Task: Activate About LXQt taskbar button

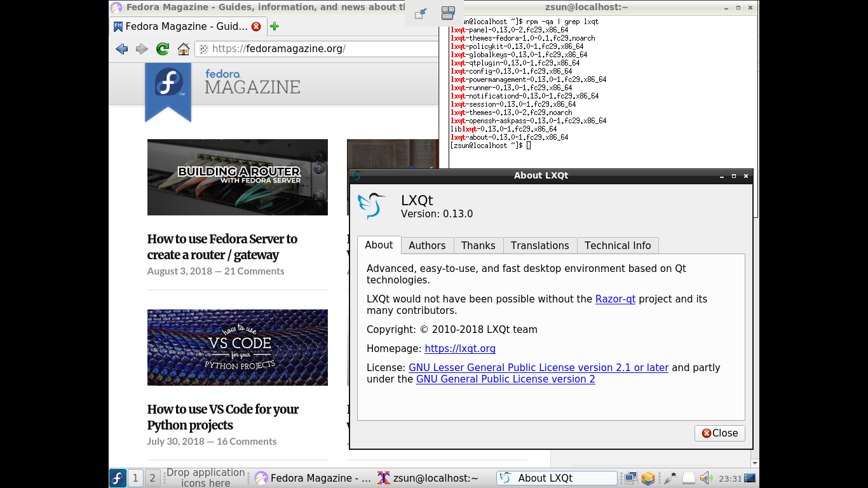Action: coord(557,478)
